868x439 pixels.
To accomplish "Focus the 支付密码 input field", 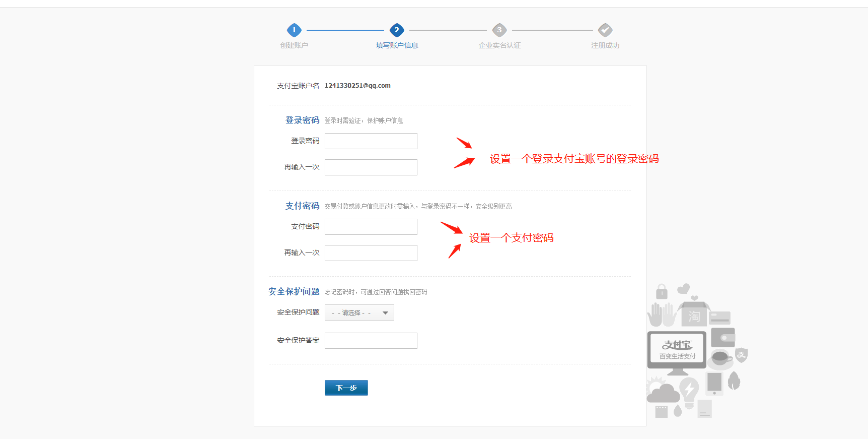I will tap(371, 227).
